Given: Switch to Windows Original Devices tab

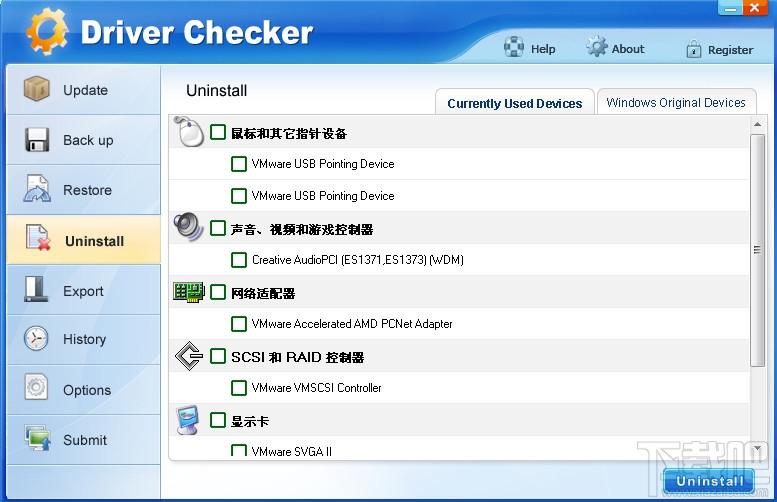Looking at the screenshot, I should pos(675,102).
